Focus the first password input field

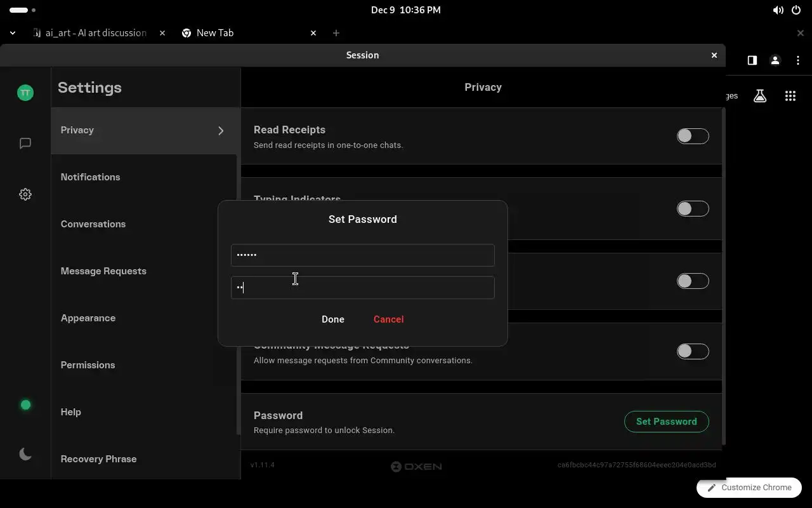coord(363,255)
